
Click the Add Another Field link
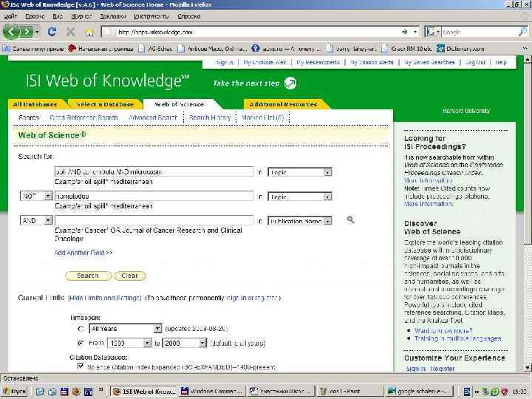tap(83, 253)
